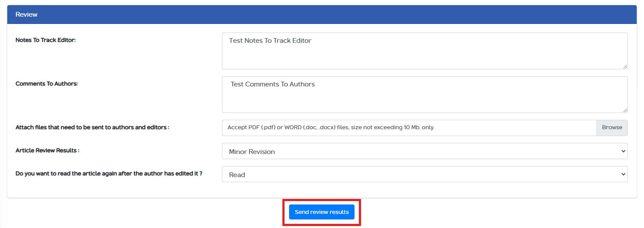Image resolution: width=644 pixels, height=228 pixels.
Task: Click the "Notes To Track Editor:" label
Action: pos(45,40)
